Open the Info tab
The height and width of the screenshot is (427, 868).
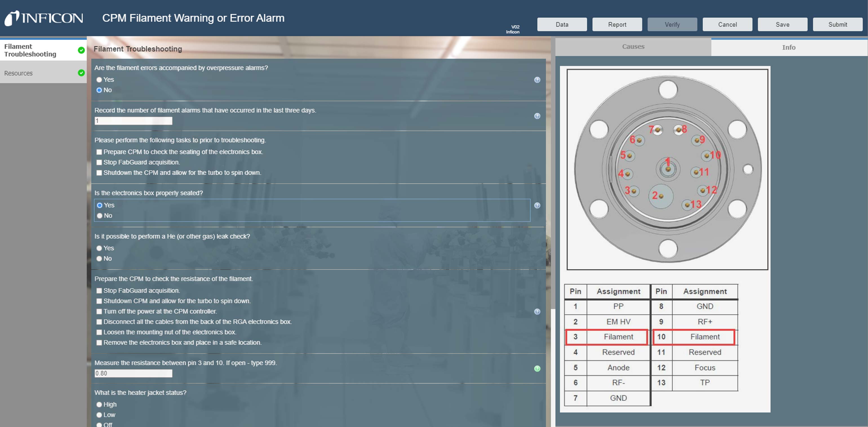pyautogui.click(x=789, y=48)
